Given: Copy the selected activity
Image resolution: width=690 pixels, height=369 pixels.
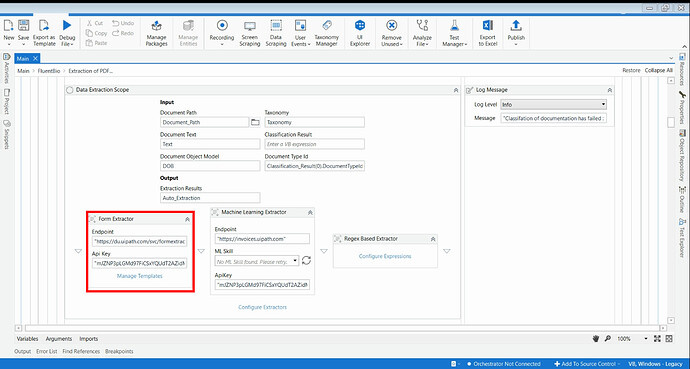Looking at the screenshot, I should (x=96, y=33).
